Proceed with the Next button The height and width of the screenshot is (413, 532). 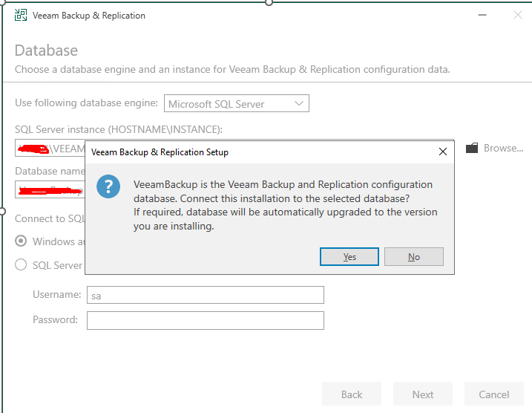tap(423, 394)
